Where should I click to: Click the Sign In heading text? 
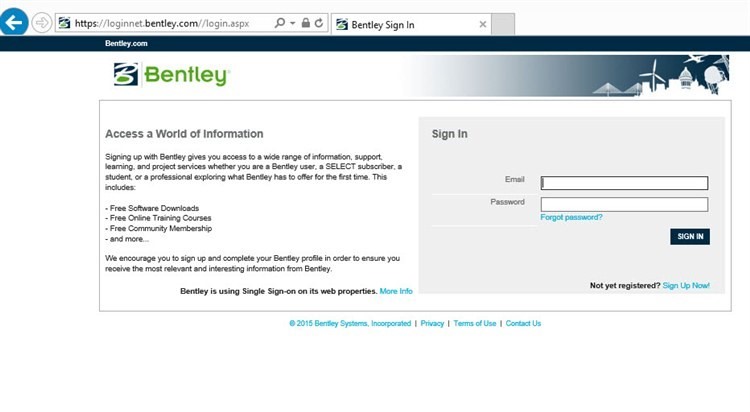point(450,134)
